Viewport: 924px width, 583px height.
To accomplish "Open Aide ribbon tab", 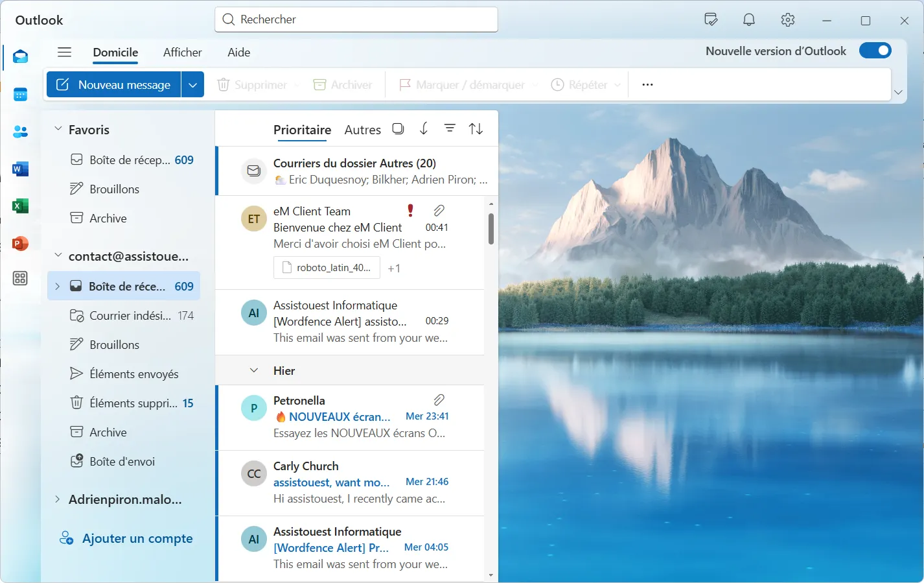I will pyautogui.click(x=239, y=53).
